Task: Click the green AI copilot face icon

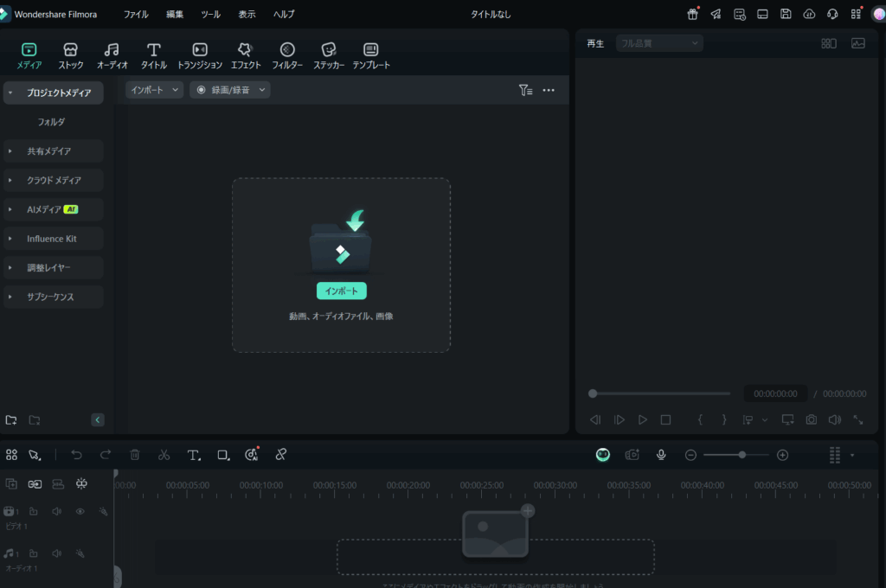Action: coord(603,455)
